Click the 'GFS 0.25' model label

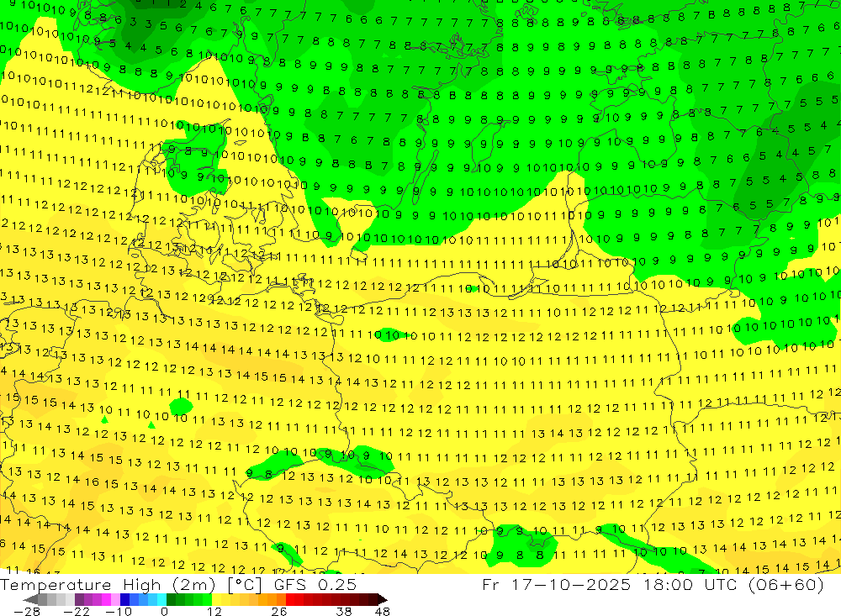315,585
